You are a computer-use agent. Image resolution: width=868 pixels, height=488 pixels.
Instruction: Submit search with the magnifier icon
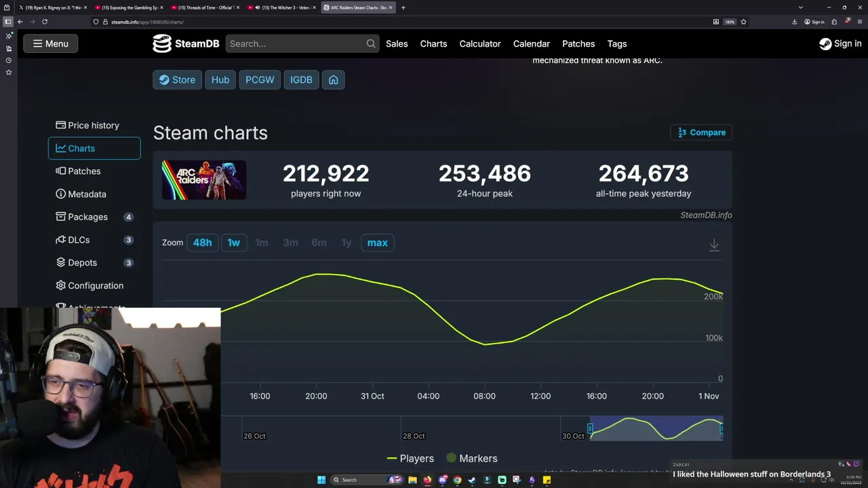coord(371,43)
